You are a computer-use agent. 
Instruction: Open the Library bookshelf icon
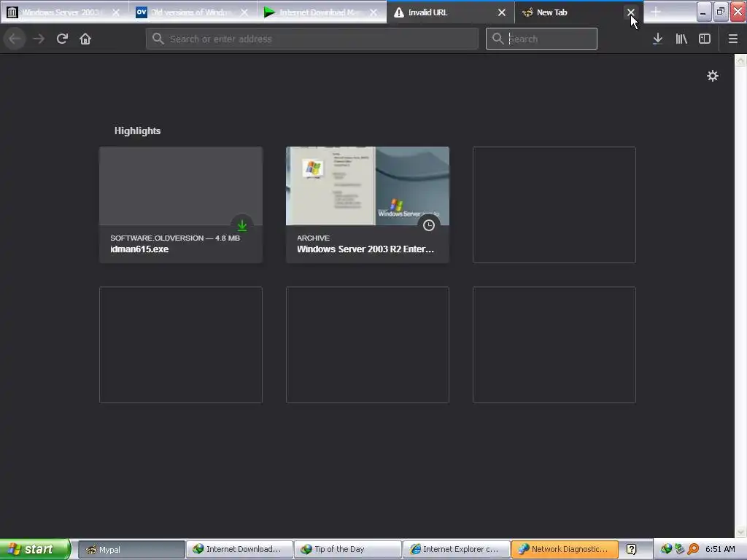pyautogui.click(x=681, y=39)
